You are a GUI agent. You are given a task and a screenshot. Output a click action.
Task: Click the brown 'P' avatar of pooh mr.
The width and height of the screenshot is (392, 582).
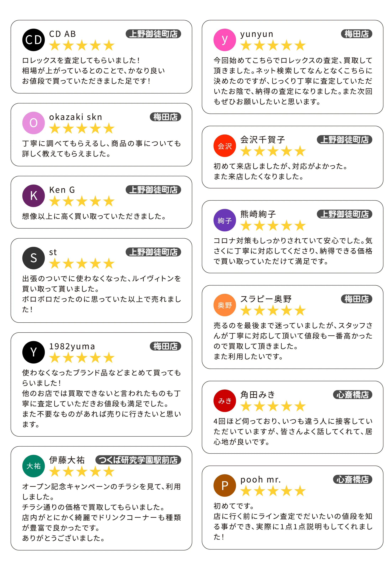[224, 485]
